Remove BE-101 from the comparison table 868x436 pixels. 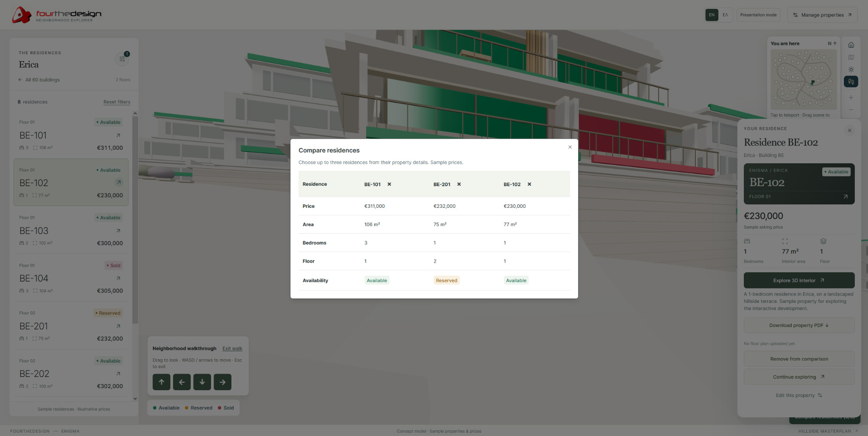(x=389, y=184)
